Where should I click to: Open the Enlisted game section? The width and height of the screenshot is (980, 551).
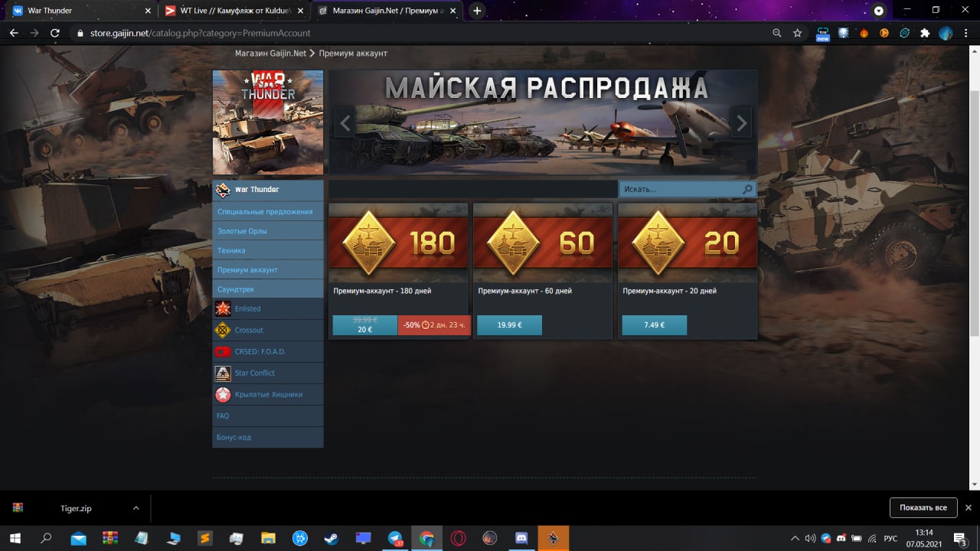coord(268,309)
